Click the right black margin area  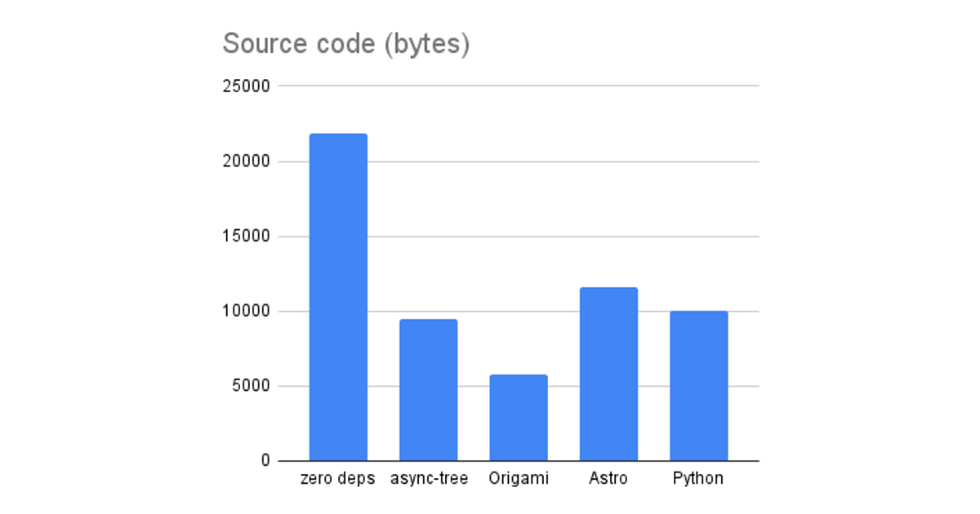[x=882, y=257]
